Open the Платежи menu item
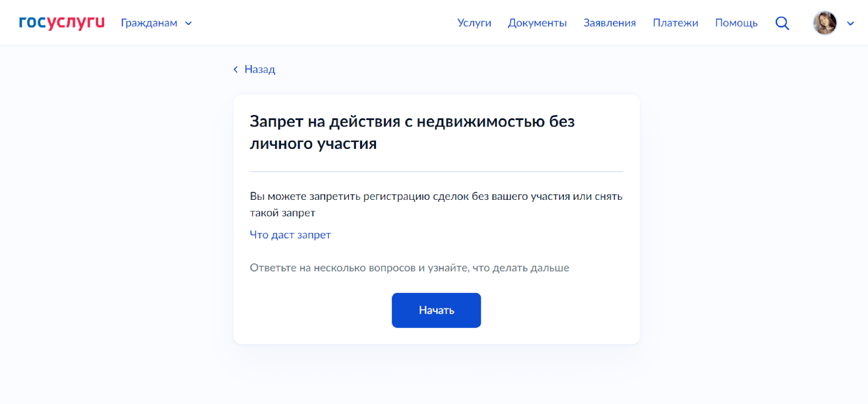868x404 pixels. click(x=675, y=23)
